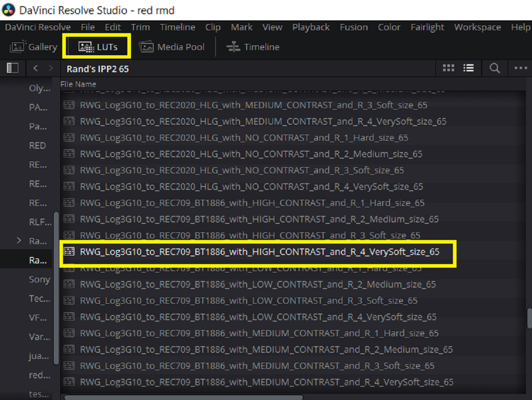Viewport: 532px width, 400px height.
Task: Open the Media Pool panel
Action: tap(172, 47)
